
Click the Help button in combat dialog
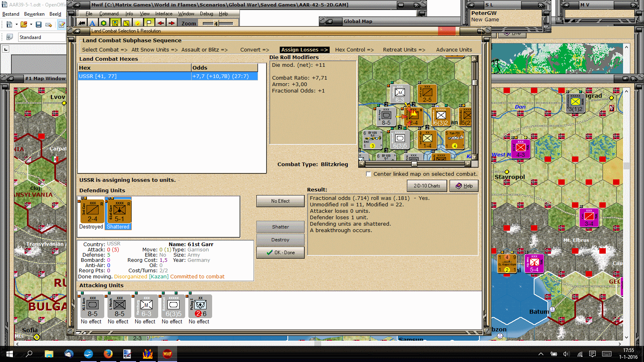coord(464,186)
